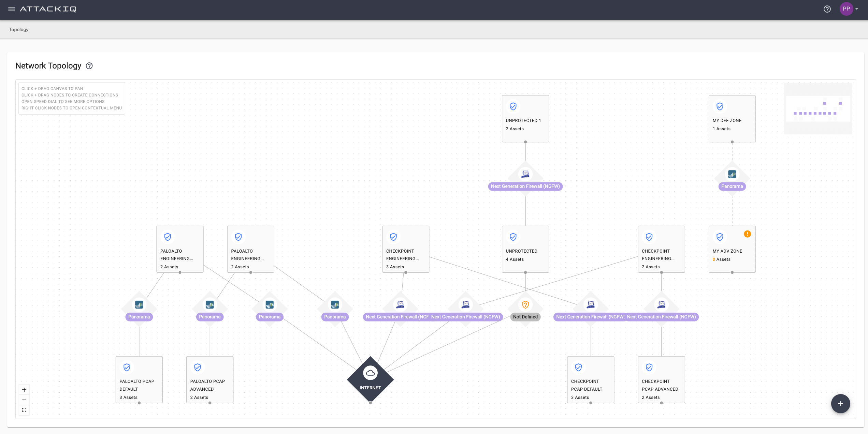Click the help icon in top bar

[827, 9]
